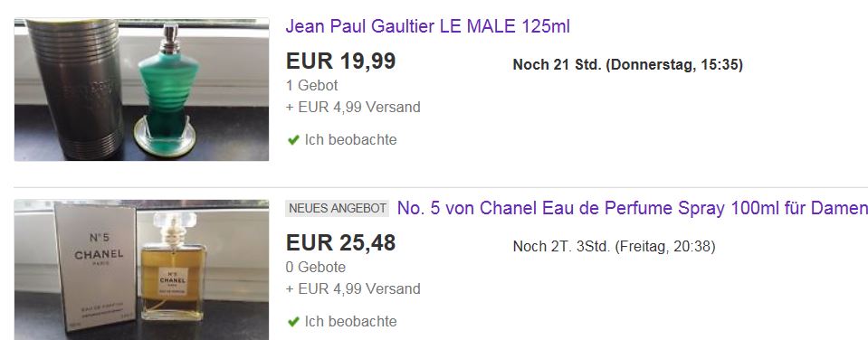868x340 pixels.
Task: Click green checkmark on Jean Paul Gaultier listing
Action: (293, 140)
